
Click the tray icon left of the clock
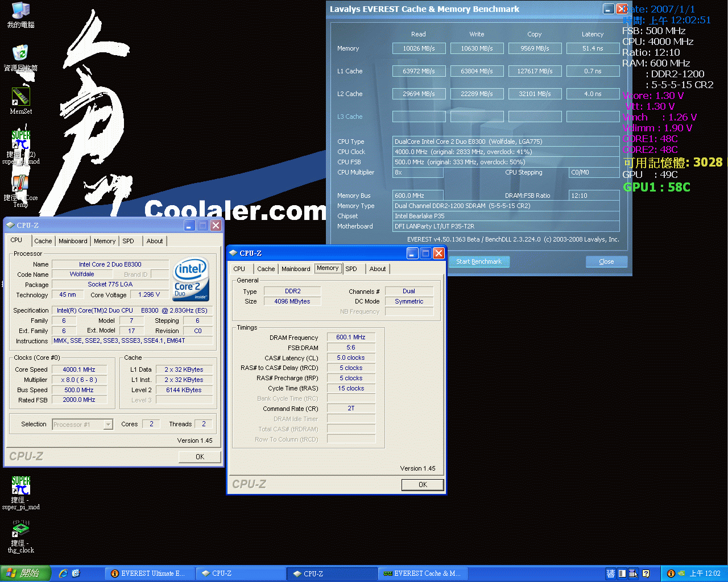tap(681, 573)
